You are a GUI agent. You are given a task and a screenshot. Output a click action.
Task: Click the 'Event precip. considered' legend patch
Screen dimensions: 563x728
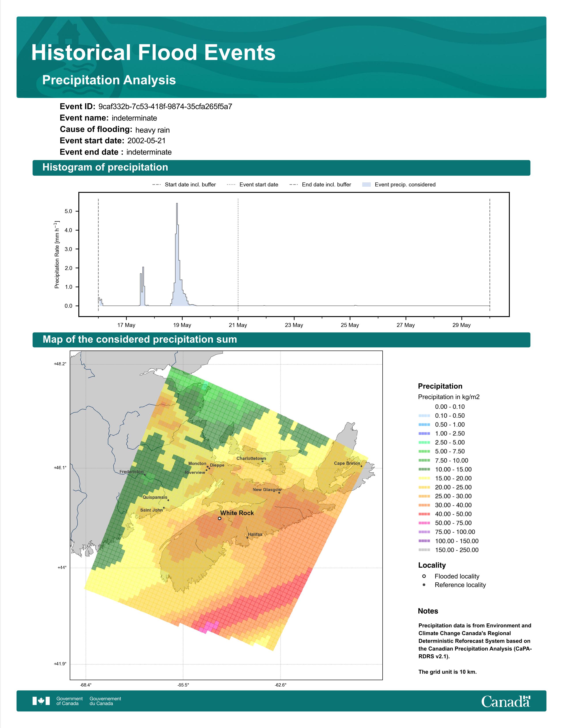(x=366, y=184)
